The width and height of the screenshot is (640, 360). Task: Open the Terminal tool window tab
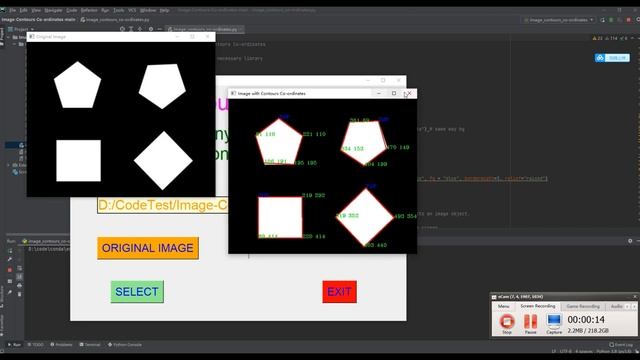pos(90,345)
